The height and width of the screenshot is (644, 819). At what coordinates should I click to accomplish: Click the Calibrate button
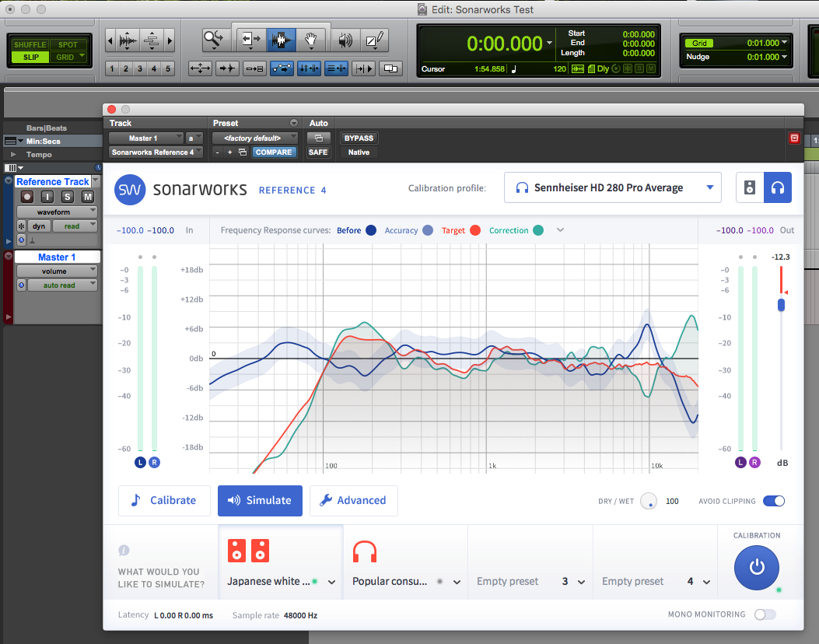164,501
